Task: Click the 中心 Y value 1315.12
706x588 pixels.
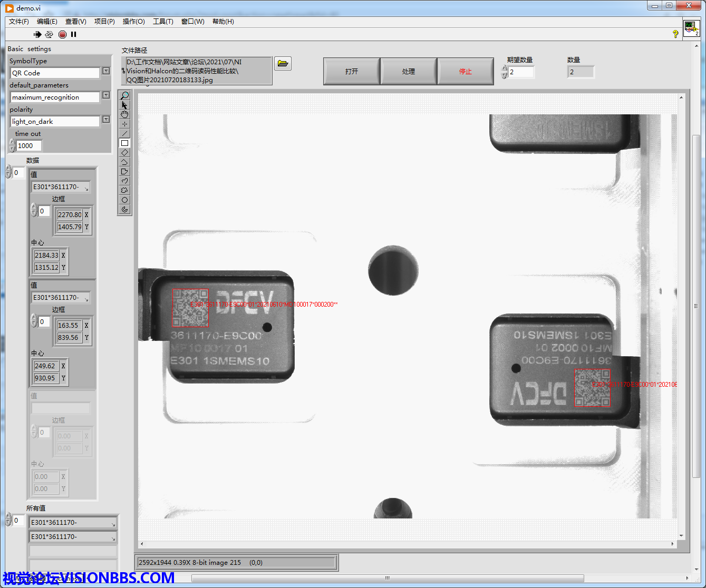Action: (46, 267)
